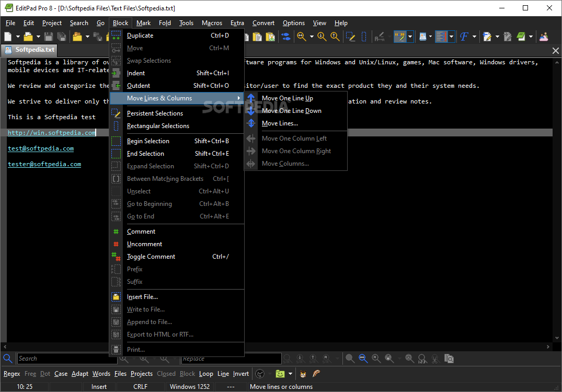Click the Duplicate icon in Block menu
This screenshot has height=392, width=562.
pyautogui.click(x=116, y=36)
